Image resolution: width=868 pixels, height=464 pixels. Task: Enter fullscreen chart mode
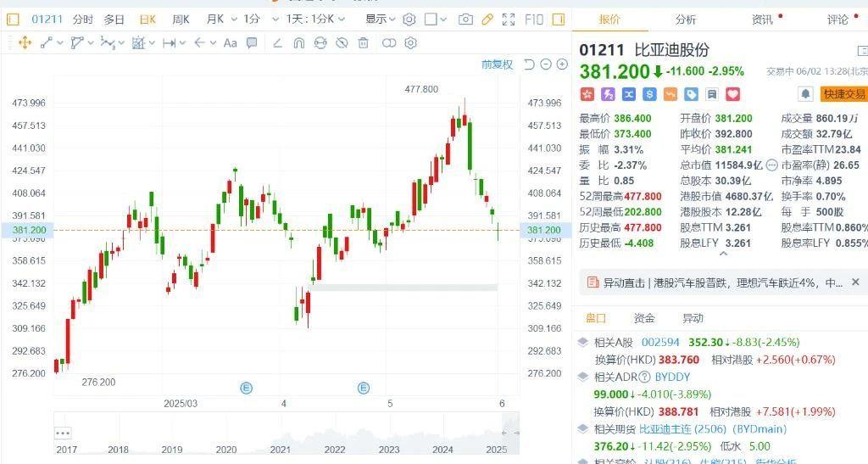[508, 19]
